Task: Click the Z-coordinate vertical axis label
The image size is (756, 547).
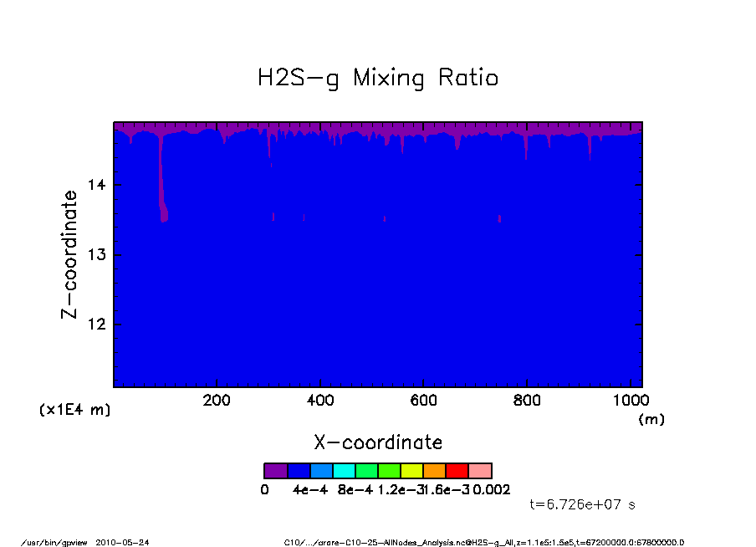Action: coord(69,254)
